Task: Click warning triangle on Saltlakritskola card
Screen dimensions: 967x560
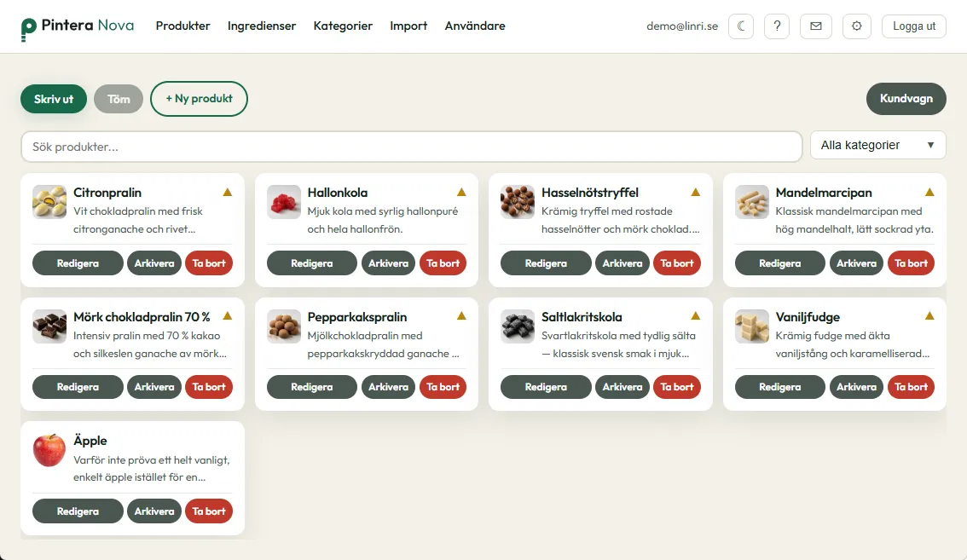Action: click(x=696, y=315)
